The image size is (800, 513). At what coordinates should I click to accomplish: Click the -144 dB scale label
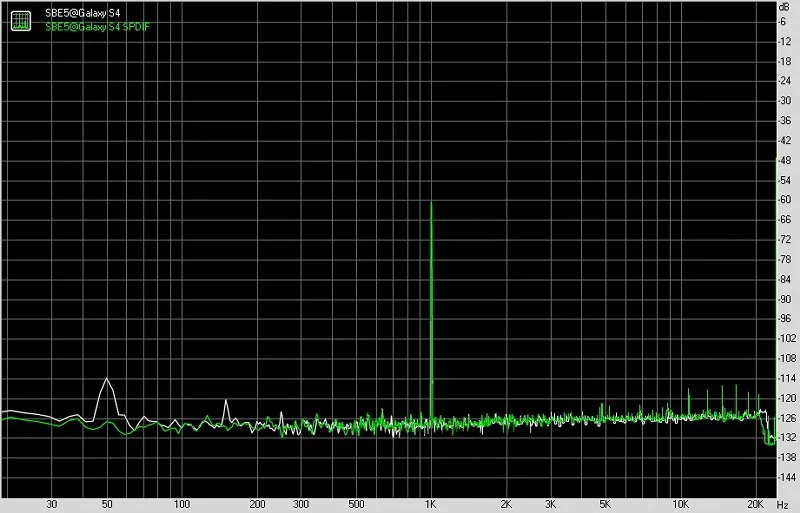(785, 478)
